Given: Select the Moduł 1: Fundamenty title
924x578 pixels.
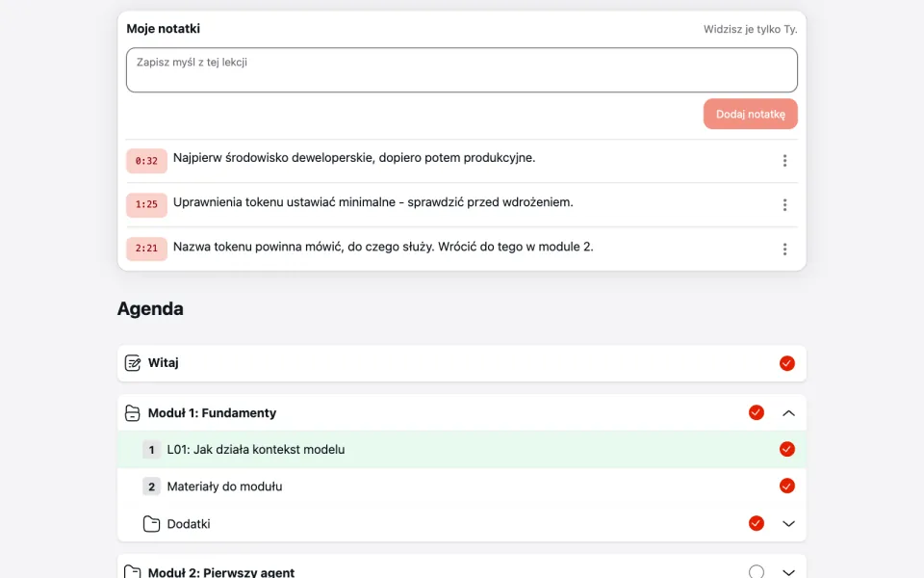Looking at the screenshot, I should point(212,413).
